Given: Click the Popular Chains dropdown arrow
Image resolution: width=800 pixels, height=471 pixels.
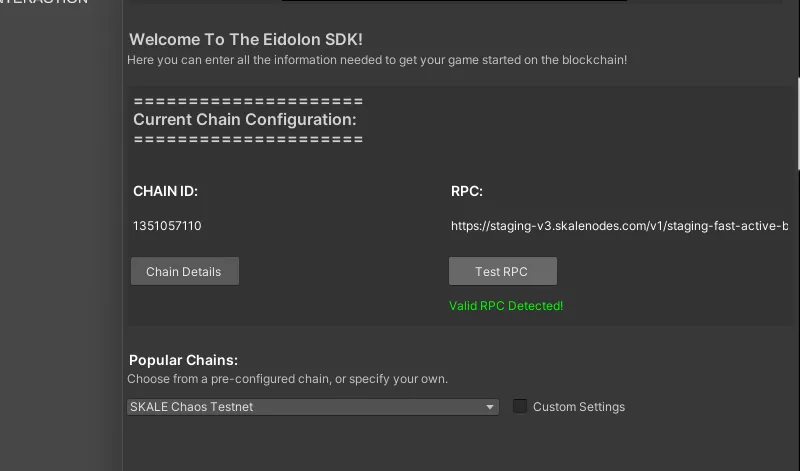Looking at the screenshot, I should [490, 407].
